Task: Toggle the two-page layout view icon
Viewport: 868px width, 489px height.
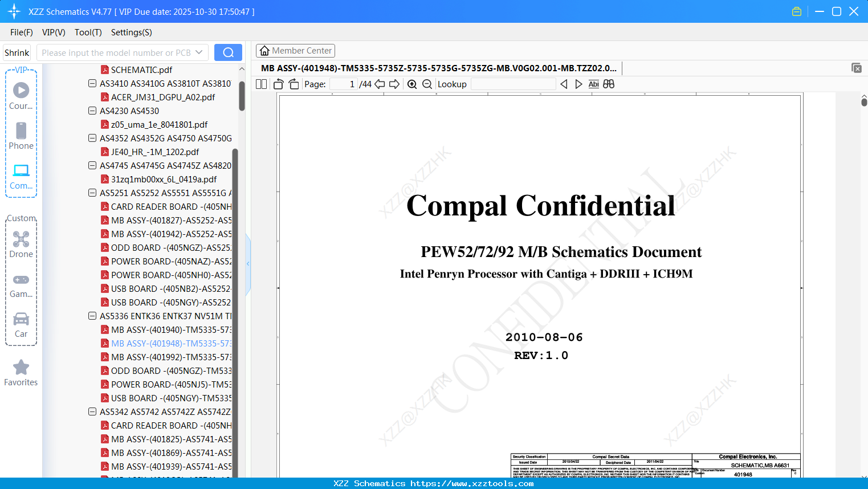Action: [262, 84]
